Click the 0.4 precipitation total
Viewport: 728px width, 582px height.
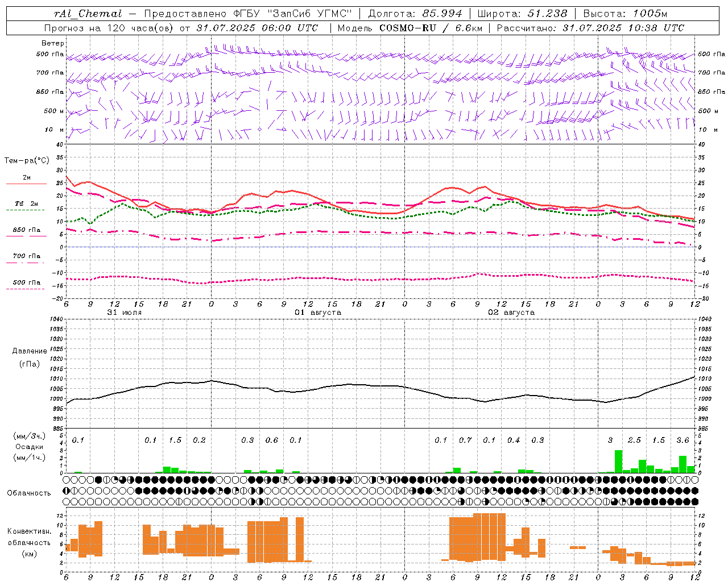514,440
